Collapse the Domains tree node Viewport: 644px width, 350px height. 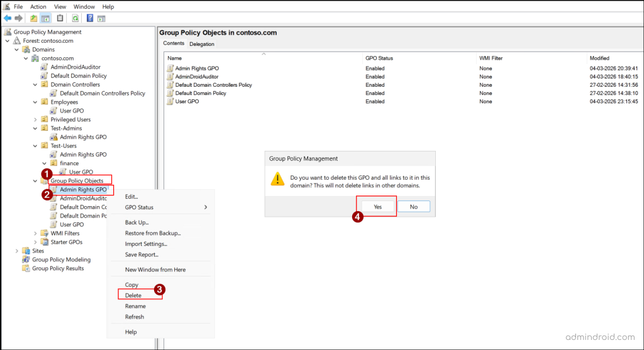(17, 50)
